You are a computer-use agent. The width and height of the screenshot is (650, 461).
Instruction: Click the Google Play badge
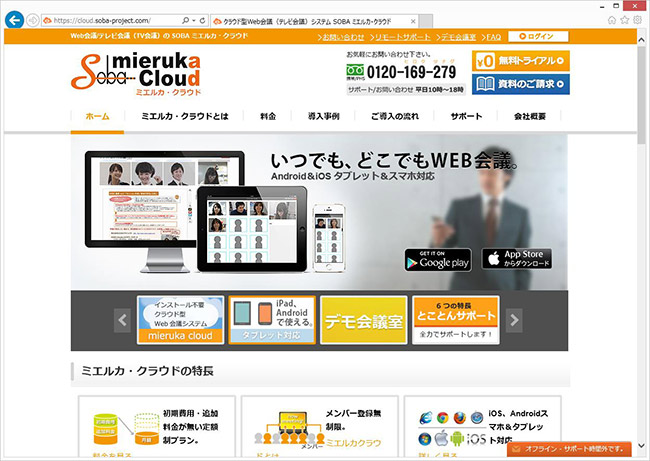(x=438, y=260)
